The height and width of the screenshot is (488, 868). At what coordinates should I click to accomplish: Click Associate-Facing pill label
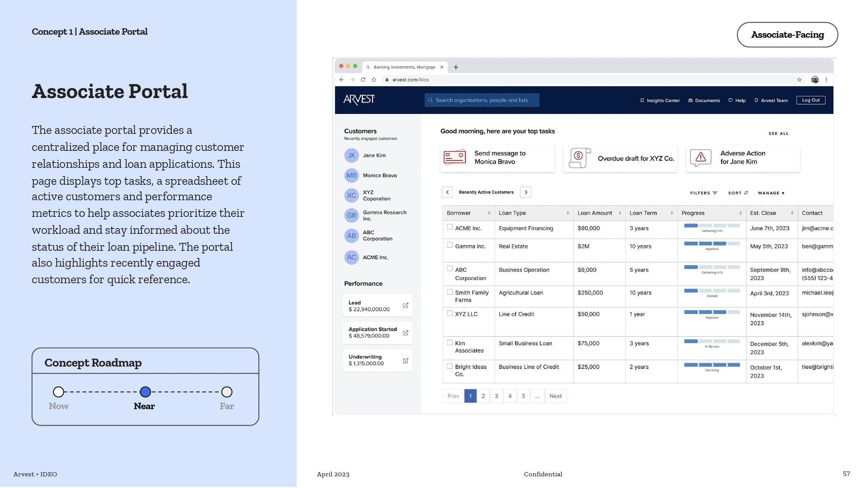pyautogui.click(x=787, y=35)
